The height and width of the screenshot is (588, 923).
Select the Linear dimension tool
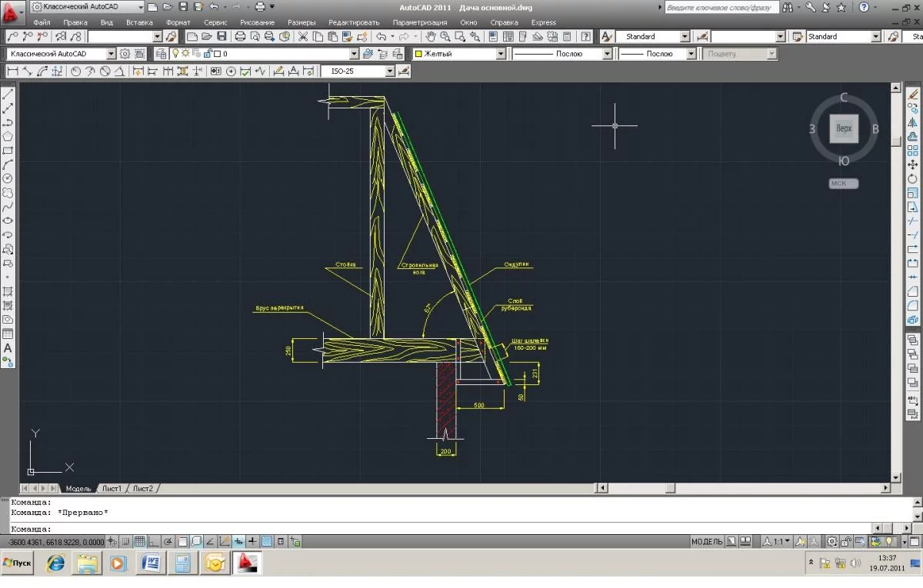13,71
